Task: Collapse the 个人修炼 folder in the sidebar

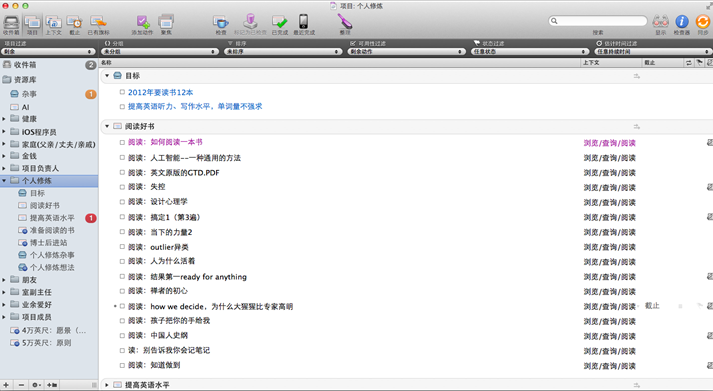Action: [x=4, y=180]
